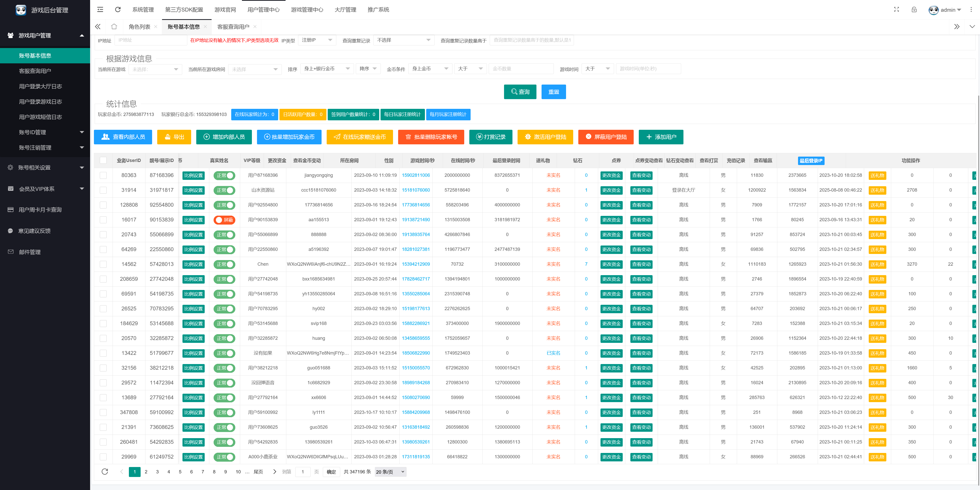Enter fullscreen mode via the expand icon
980x490 pixels.
896,9
